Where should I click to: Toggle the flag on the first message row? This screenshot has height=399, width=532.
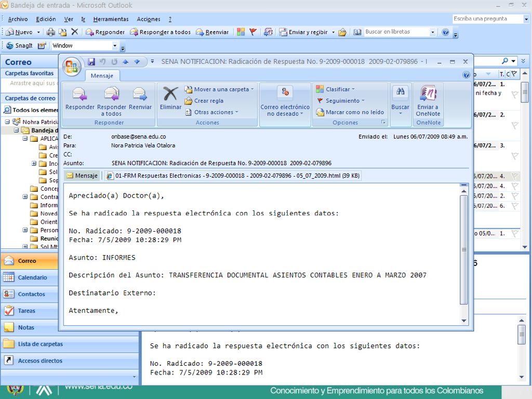point(515,95)
